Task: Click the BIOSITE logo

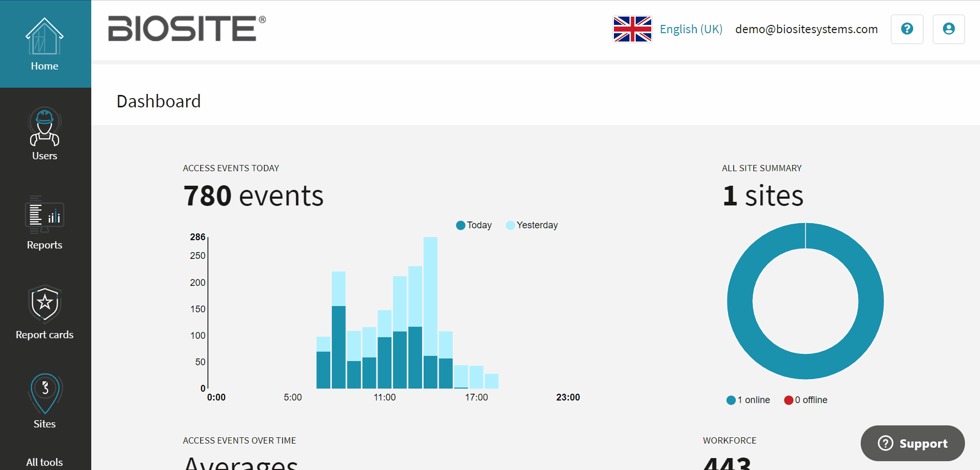Action: coord(187,29)
